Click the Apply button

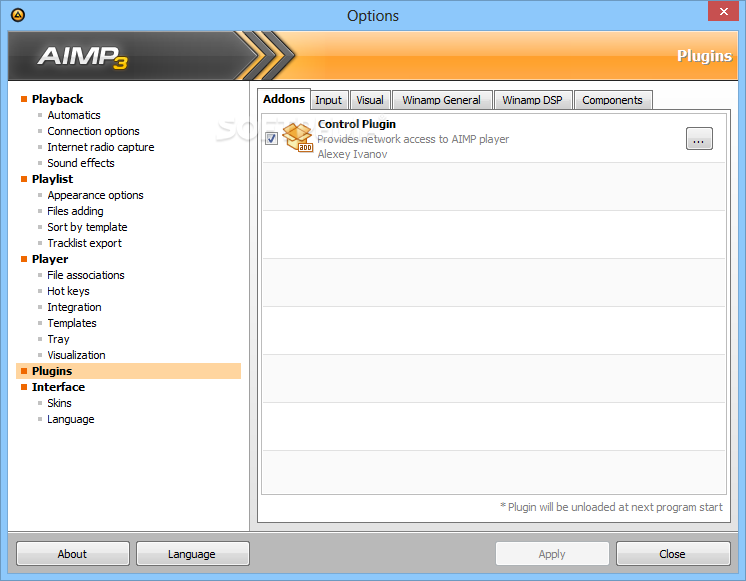tap(552, 553)
